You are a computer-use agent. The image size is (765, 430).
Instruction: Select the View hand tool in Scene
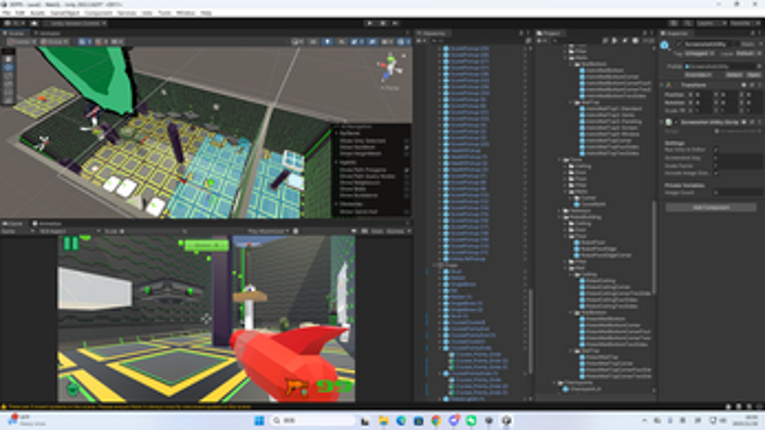(8, 59)
